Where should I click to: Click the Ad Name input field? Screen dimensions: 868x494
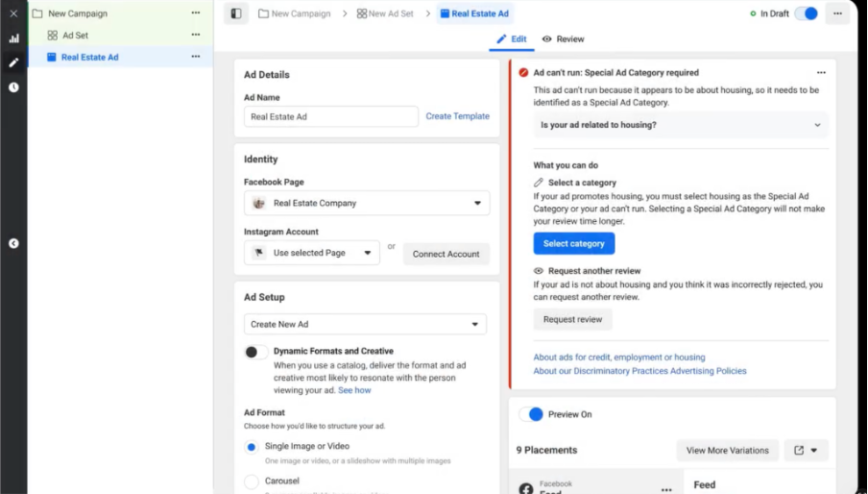coord(331,116)
